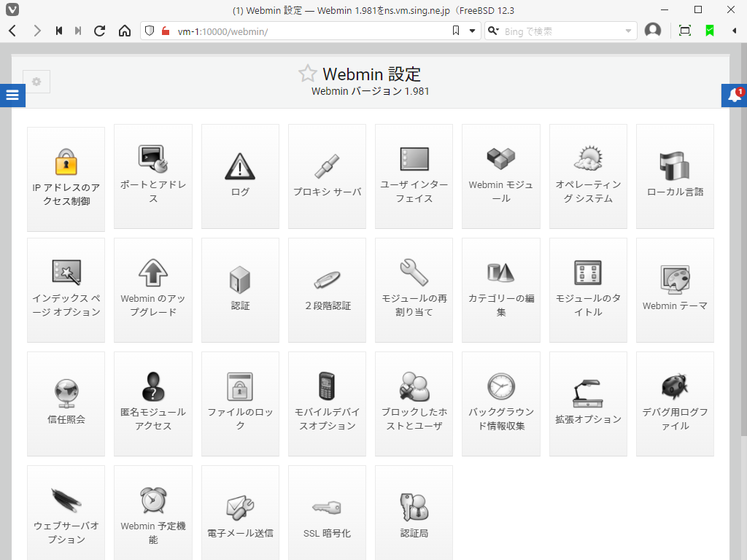Image resolution: width=747 pixels, height=560 pixels.
Task: Open 信任照会 settings
Action: click(66, 404)
